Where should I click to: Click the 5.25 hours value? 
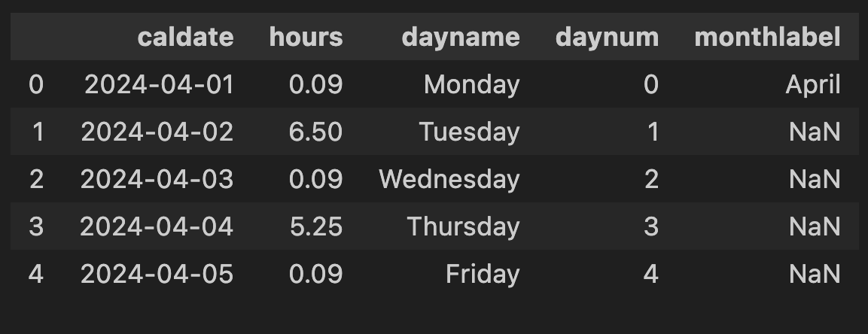(316, 226)
